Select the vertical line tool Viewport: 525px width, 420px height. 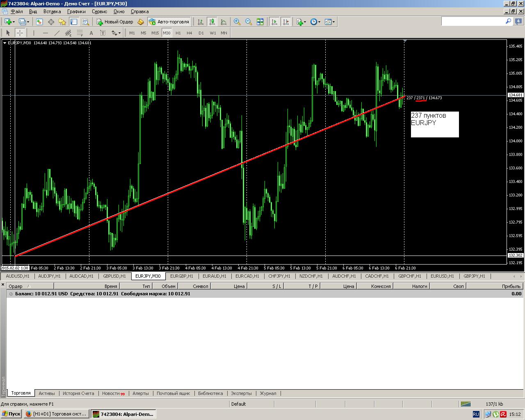pyautogui.click(x=34, y=33)
